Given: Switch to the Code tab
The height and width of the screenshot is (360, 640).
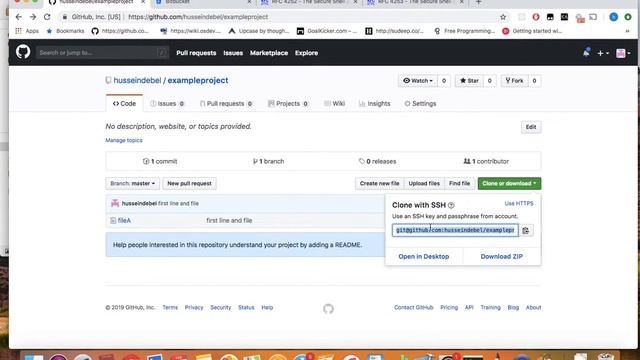Looking at the screenshot, I should [x=124, y=104].
